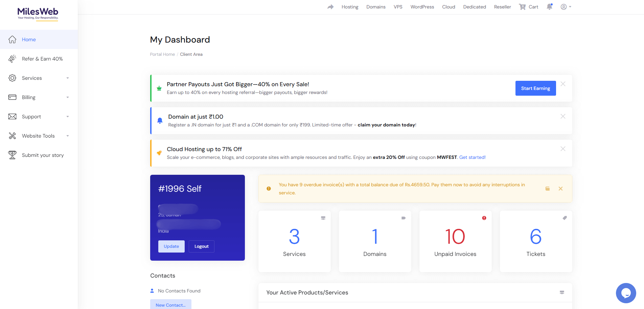Viewport: 644px width, 309px height.
Task: Click Portal Home breadcrumb link
Action: (x=162, y=54)
